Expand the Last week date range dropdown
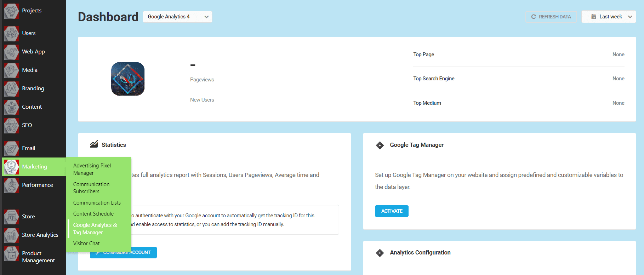Image resolution: width=644 pixels, height=275 pixels. pos(609,17)
